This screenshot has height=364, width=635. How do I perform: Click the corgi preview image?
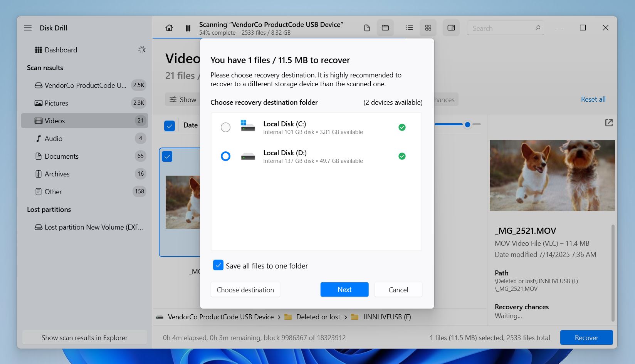[x=552, y=176]
